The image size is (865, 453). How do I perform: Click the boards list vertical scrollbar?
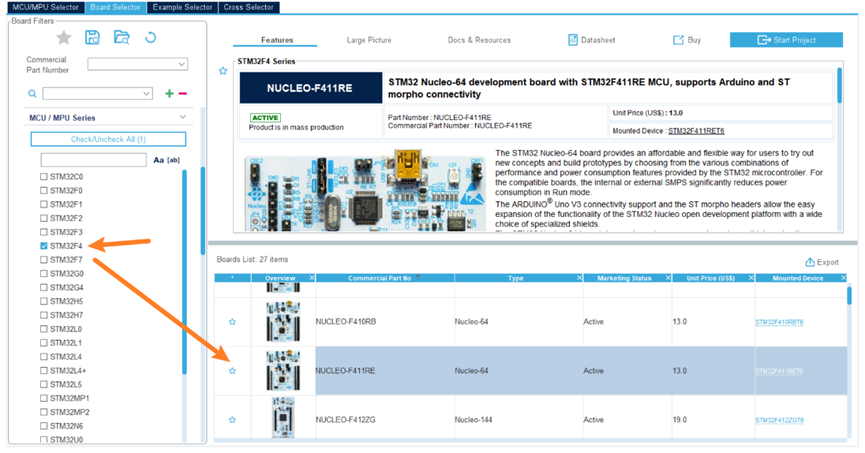[850, 295]
